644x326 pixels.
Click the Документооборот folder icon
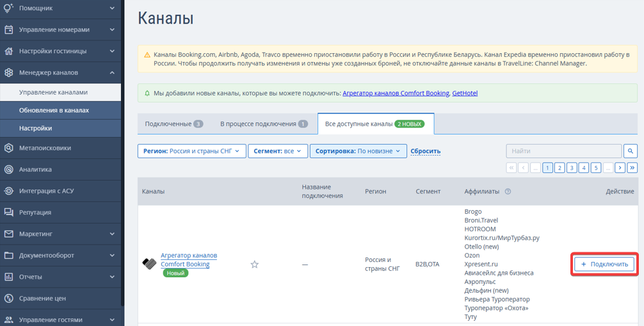[x=8, y=256]
